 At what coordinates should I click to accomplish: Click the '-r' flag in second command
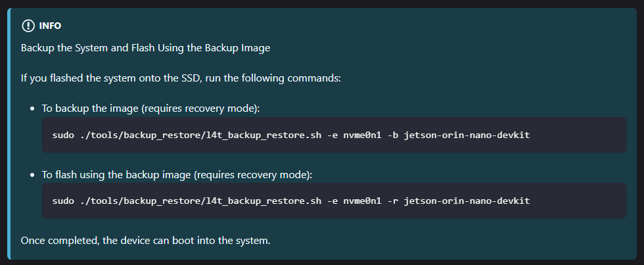pyautogui.click(x=394, y=201)
